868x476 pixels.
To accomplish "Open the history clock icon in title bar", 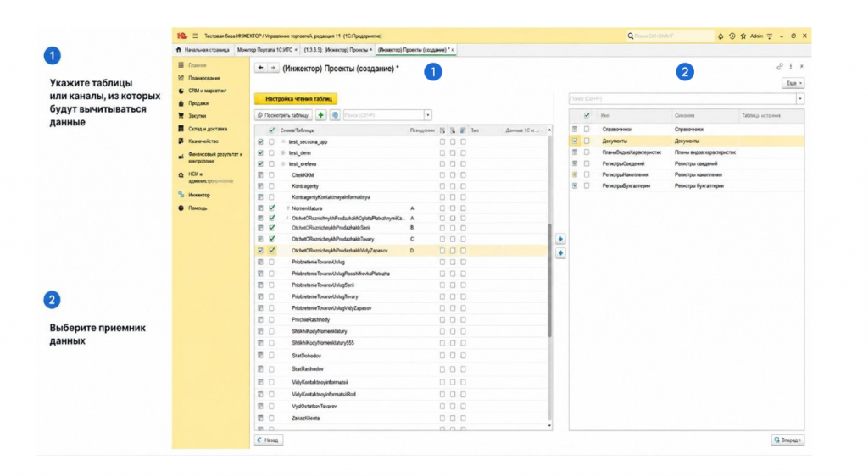I will pos(732,36).
